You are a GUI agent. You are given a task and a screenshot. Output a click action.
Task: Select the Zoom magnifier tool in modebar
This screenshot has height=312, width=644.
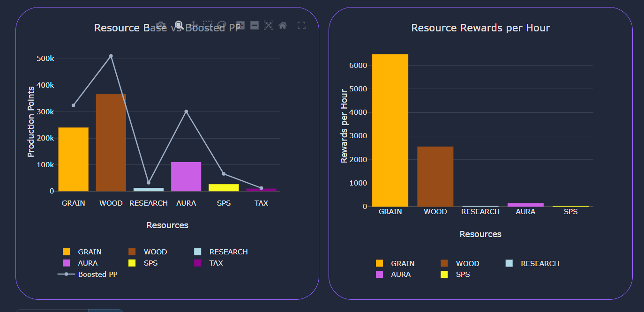pyautogui.click(x=179, y=25)
